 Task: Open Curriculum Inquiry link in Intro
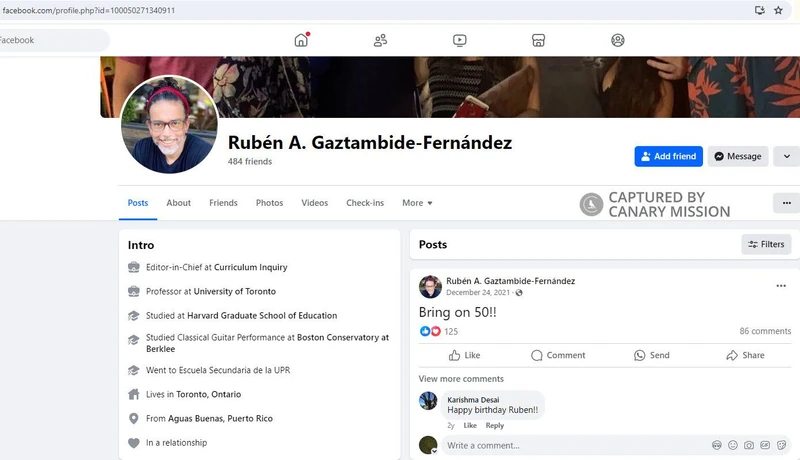[251, 267]
